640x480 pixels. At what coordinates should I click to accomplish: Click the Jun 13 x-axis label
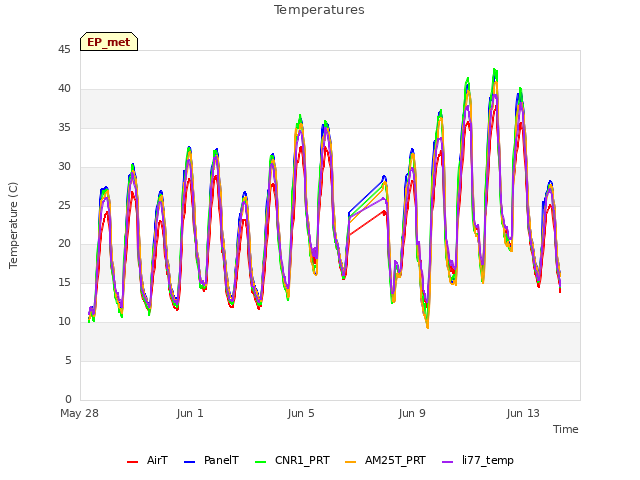click(x=523, y=413)
